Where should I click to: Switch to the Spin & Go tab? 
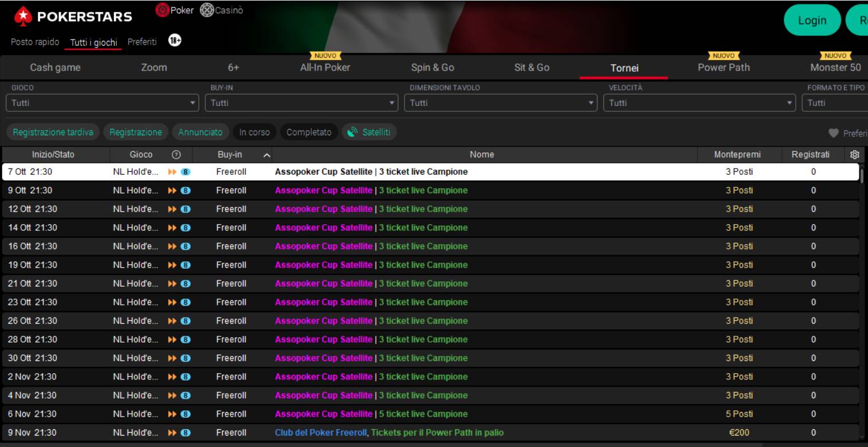433,68
